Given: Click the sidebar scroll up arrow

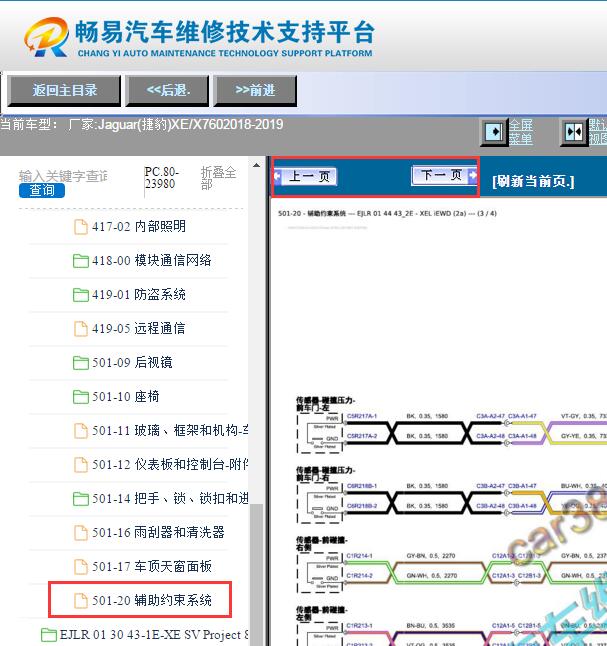Looking at the screenshot, I should coord(256,166).
